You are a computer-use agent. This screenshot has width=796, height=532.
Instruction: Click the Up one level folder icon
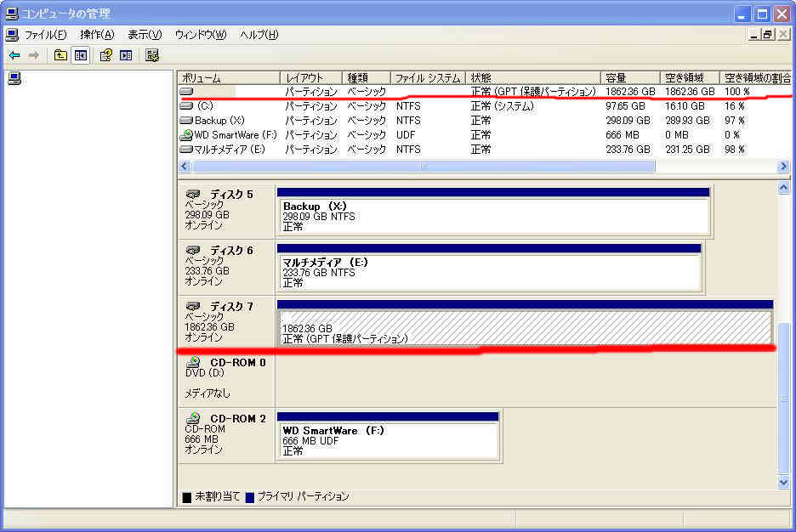(60, 55)
